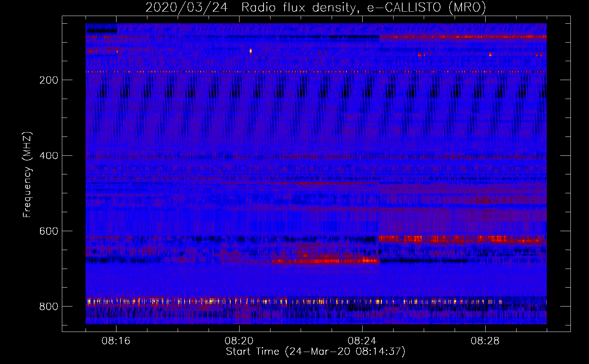The height and width of the screenshot is (364, 589).
Task: Select the 'Frequency (MHZ)' axis label
Action: (27, 175)
